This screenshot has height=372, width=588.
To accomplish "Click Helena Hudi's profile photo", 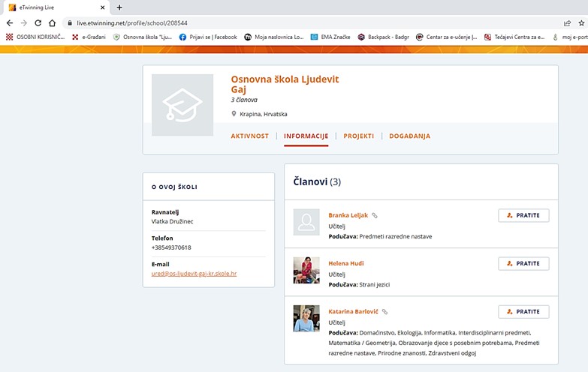I will (306, 270).
